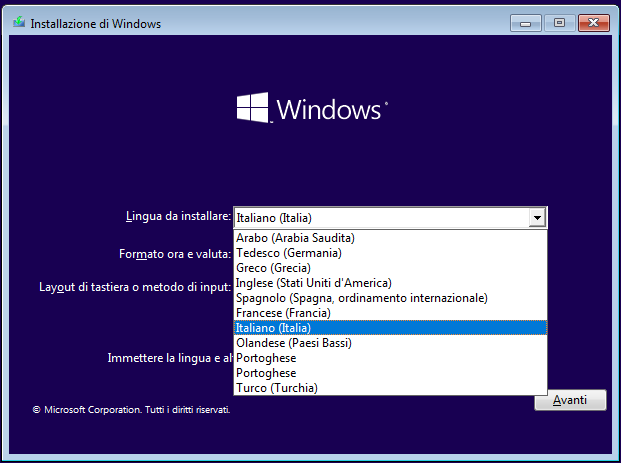The width and height of the screenshot is (621, 463).
Task: Click the Windows Setup title bar icon
Action: (x=19, y=23)
